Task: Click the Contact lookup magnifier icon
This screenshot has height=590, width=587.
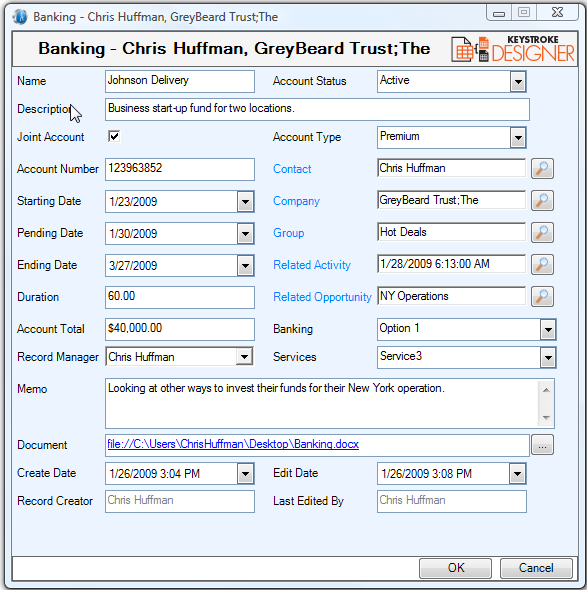Action: point(542,169)
